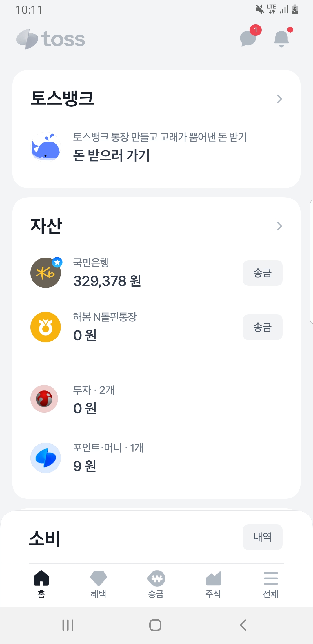This screenshot has height=644, width=313.
Task: Open the red 투자 investment icon
Action: pos(44,399)
